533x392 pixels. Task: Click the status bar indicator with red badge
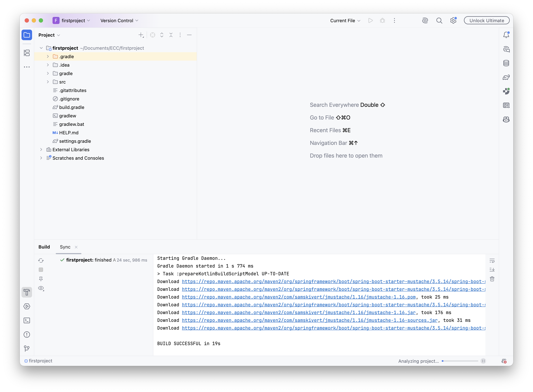click(x=504, y=361)
